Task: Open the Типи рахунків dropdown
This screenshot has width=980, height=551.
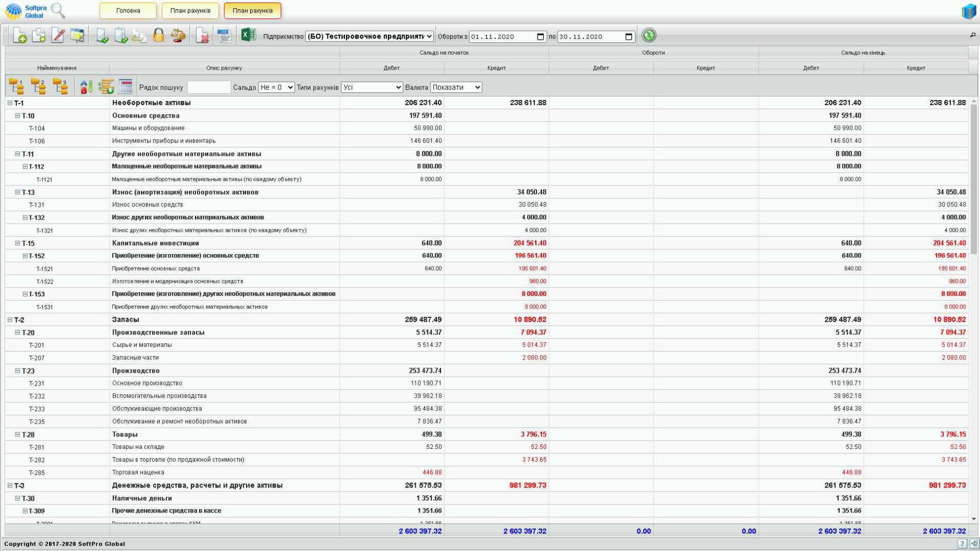Action: 371,88
